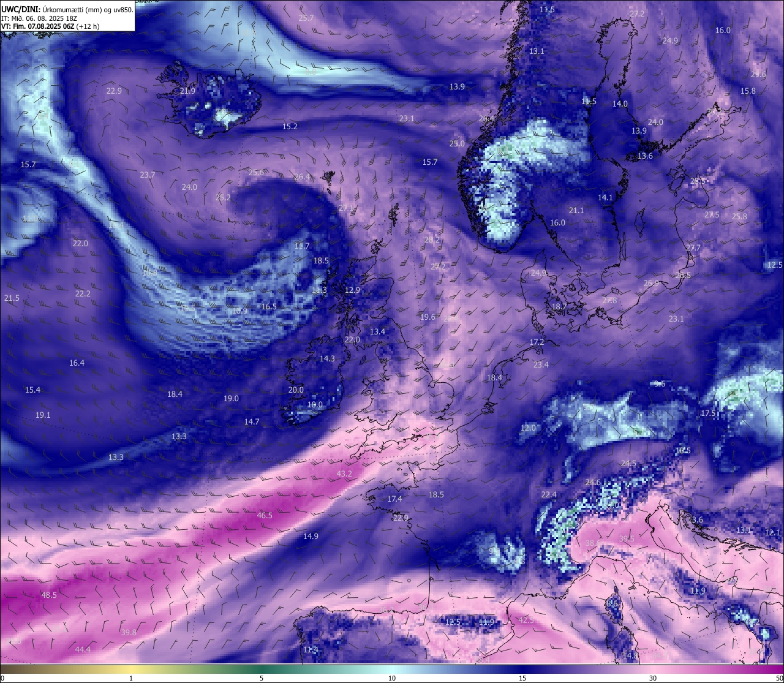Click the 24.6 value on the map

[x=593, y=482]
